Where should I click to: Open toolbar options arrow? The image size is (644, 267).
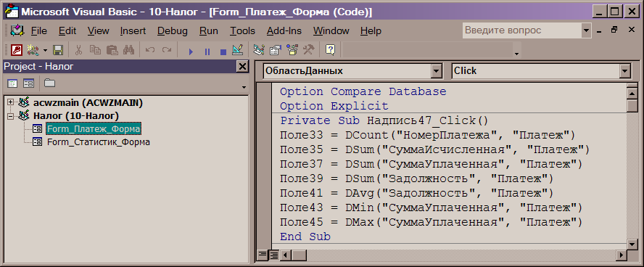pos(516,54)
